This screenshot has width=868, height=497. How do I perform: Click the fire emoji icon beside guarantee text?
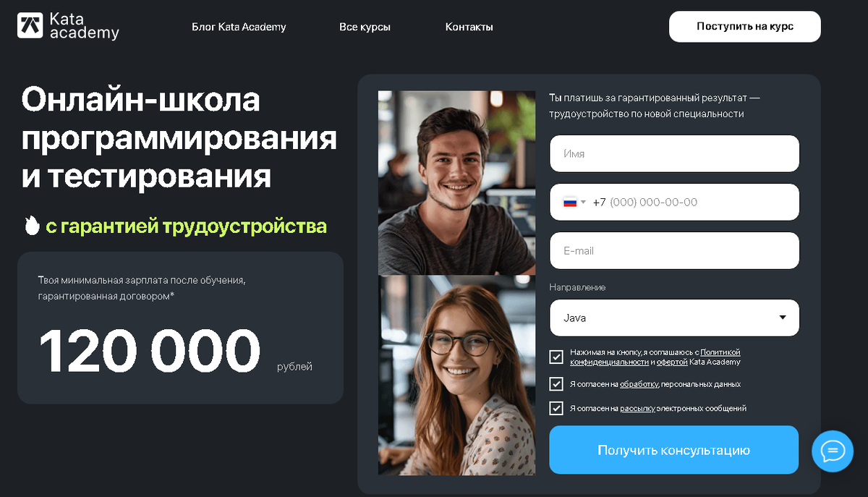tap(31, 226)
